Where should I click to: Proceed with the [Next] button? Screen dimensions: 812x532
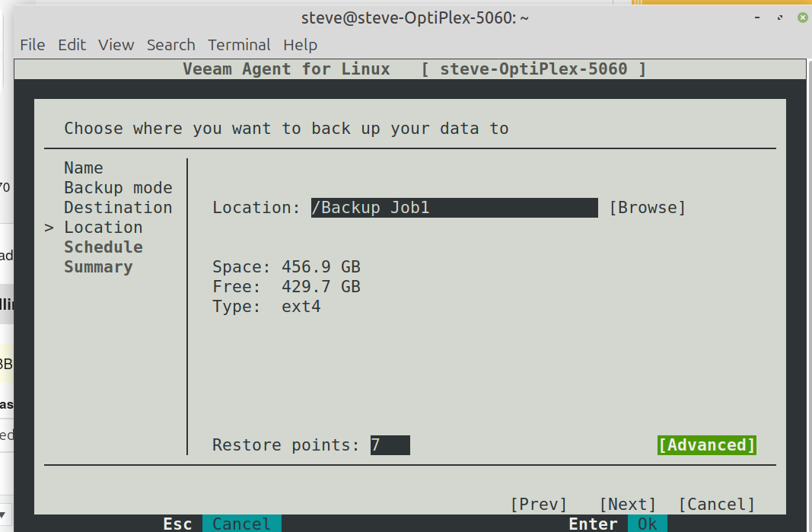627,504
